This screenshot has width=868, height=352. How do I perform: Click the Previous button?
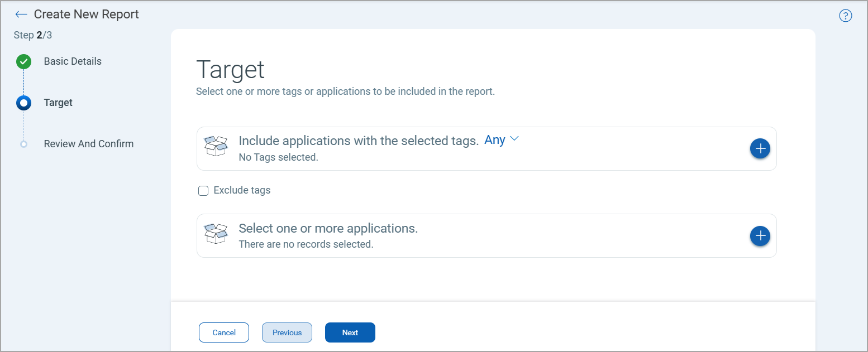[287, 332]
